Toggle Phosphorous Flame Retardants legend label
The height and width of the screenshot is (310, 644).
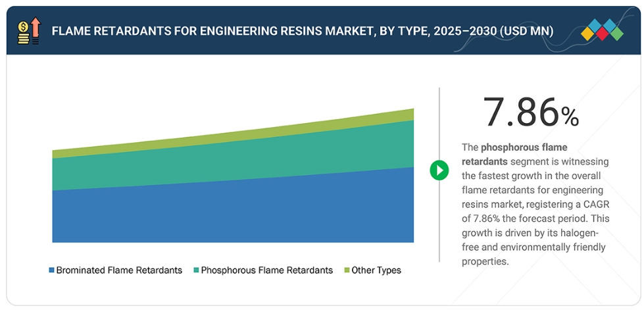coord(266,271)
